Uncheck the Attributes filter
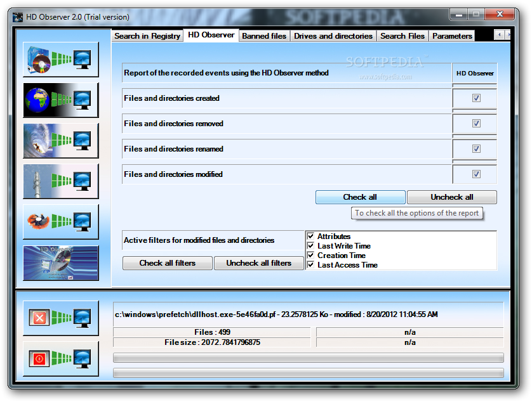 pos(310,236)
